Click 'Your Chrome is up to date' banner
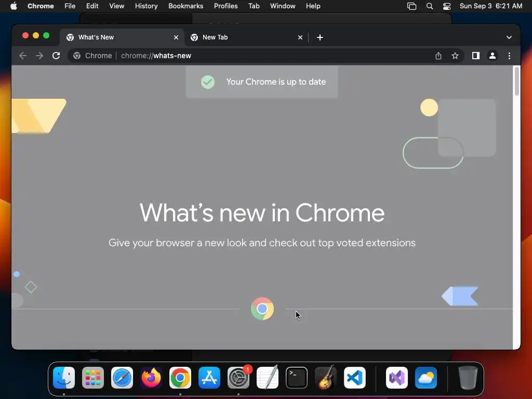The image size is (532, 399). point(262,82)
